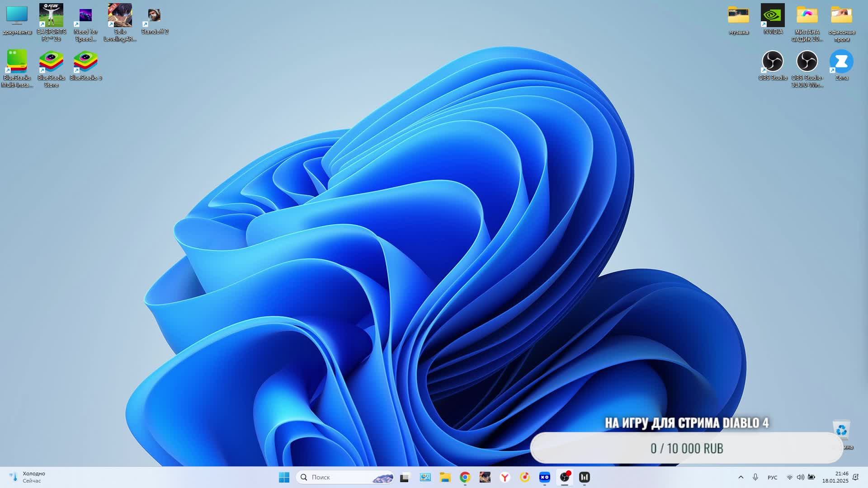Select the BlueStacks Store shortcut
Viewport: 868px width, 488px height.
point(51,69)
